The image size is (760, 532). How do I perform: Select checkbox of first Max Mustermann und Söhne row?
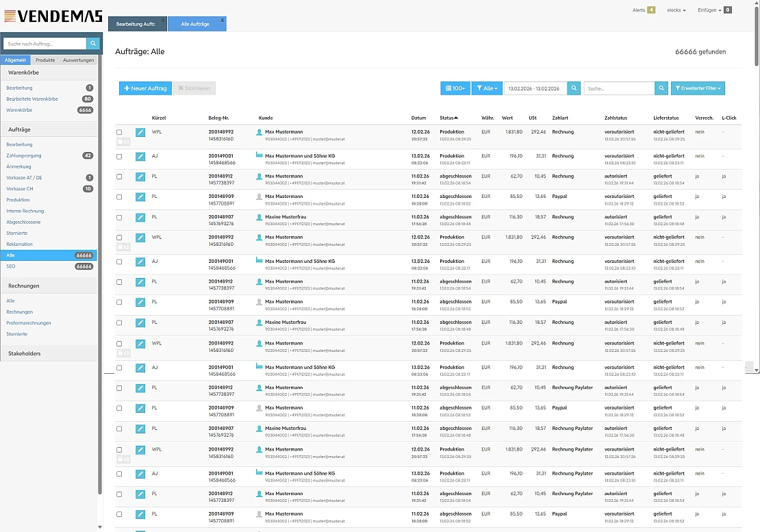pos(119,156)
